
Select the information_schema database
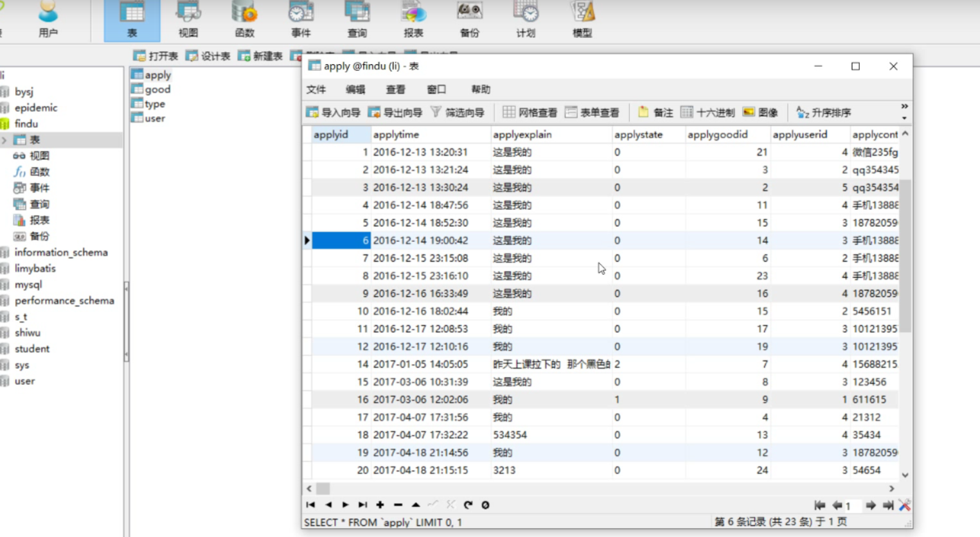[61, 252]
